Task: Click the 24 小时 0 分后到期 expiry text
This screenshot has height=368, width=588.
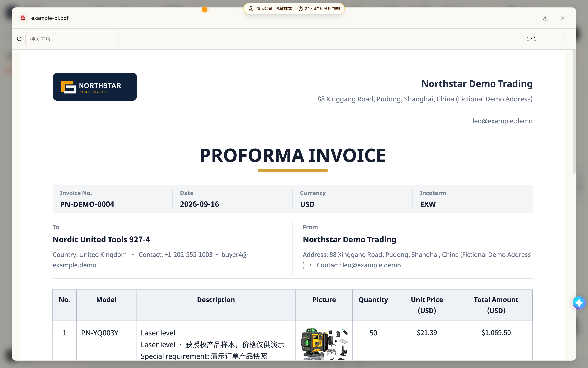Action: (322, 8)
